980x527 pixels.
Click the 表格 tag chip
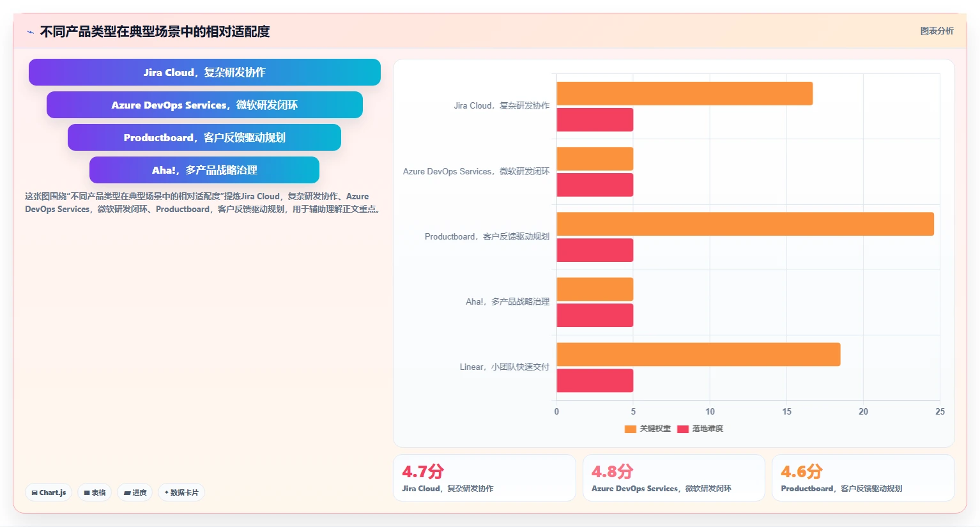95,493
